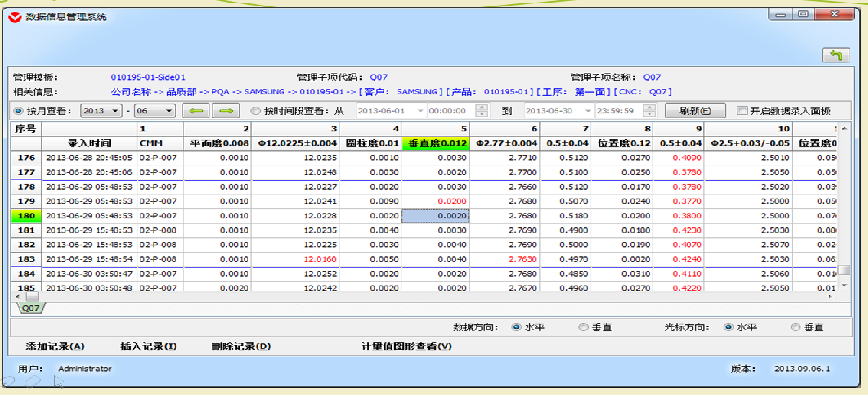Select the 按月查看 radio button
The height and width of the screenshot is (395, 868).
tap(18, 111)
